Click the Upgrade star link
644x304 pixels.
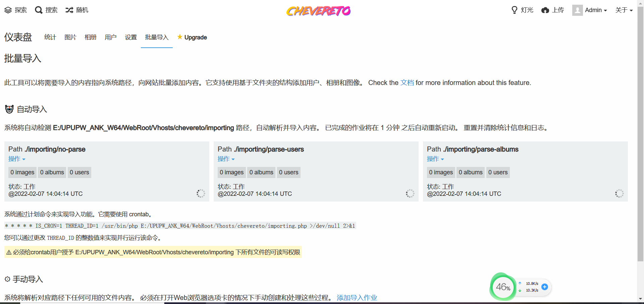coord(192,37)
